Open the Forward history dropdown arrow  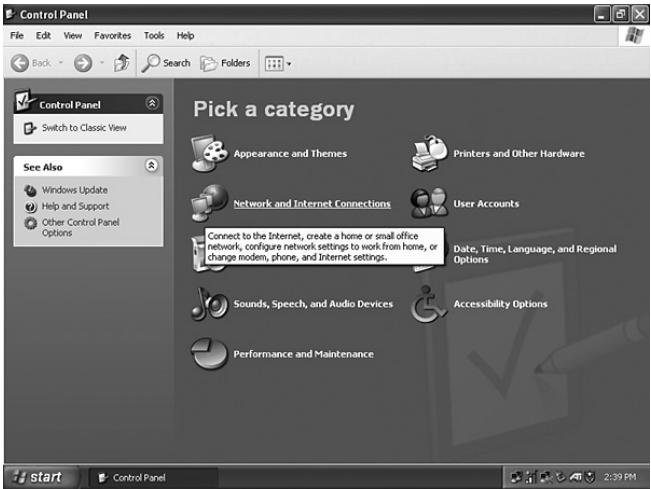click(x=102, y=63)
